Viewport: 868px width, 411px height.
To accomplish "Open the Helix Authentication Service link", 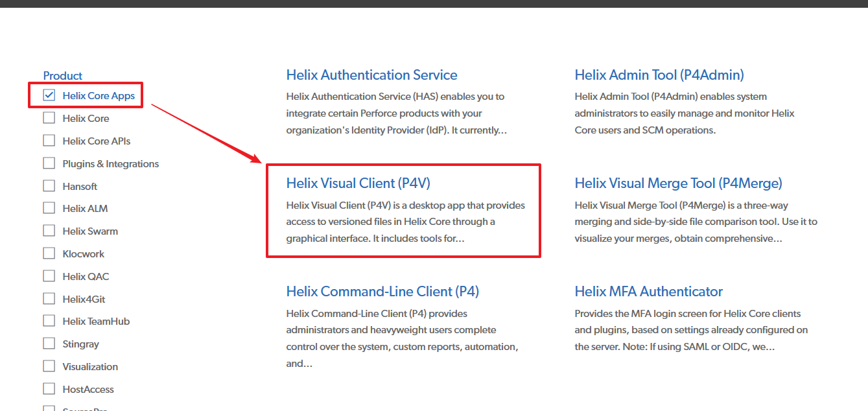I will (x=371, y=75).
